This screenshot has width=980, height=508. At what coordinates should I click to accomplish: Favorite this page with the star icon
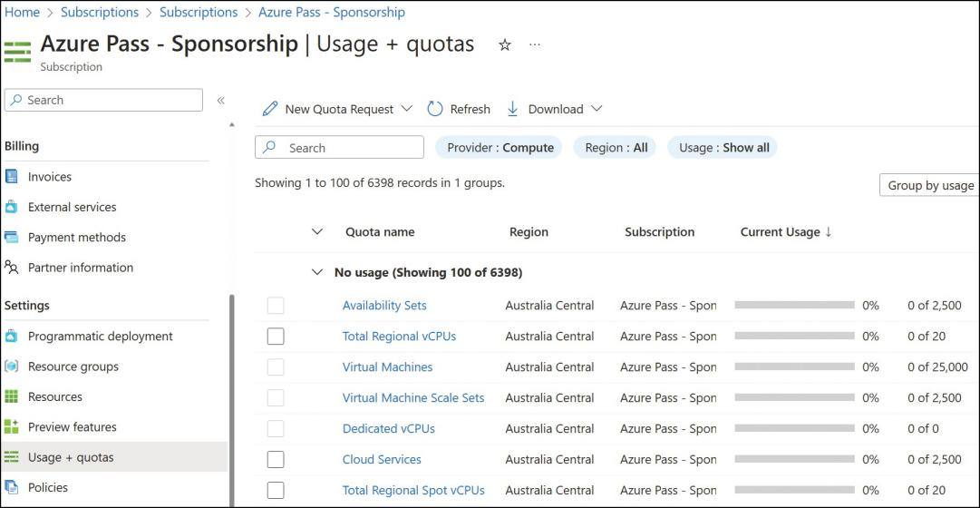504,45
